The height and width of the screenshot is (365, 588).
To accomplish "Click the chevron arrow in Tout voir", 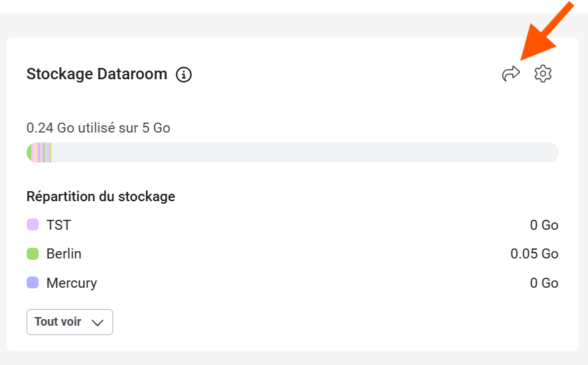I will (97, 322).
